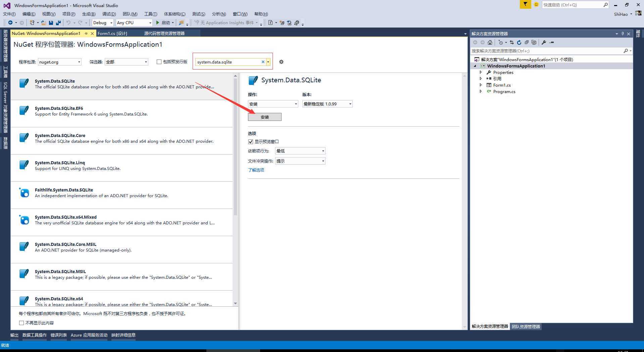Switch to the 团队资源管理器 tab
The image size is (644, 352).
click(526, 326)
